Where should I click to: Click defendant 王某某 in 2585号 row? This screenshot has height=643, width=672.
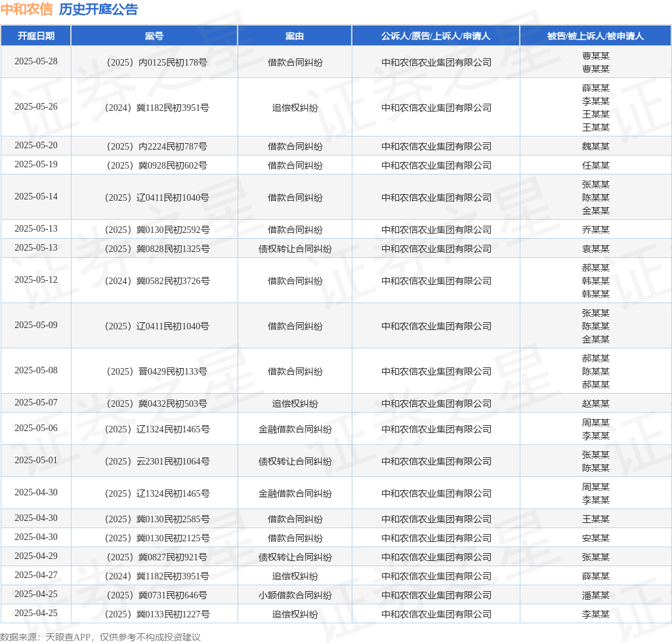tap(596, 519)
